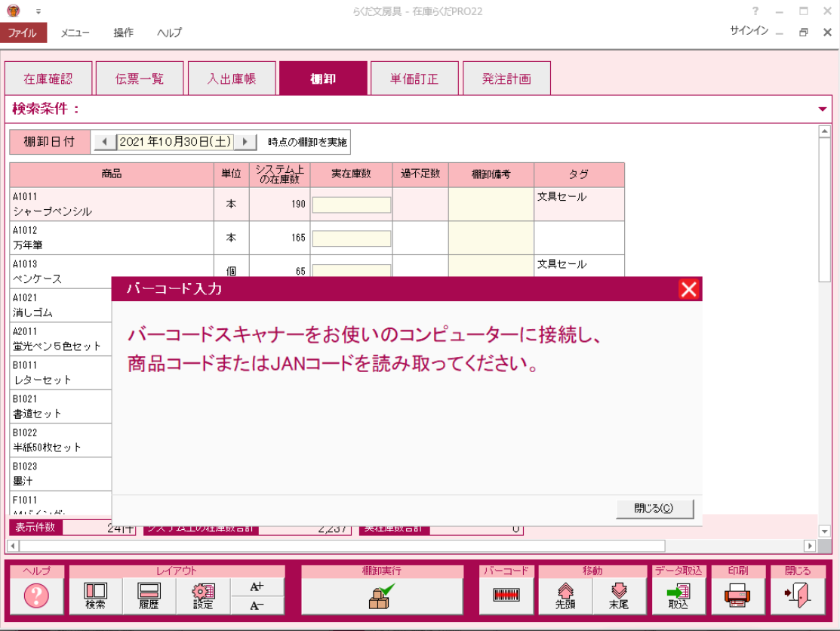
Task: Jump to 末尾 with down arrow icon
Action: [x=618, y=596]
